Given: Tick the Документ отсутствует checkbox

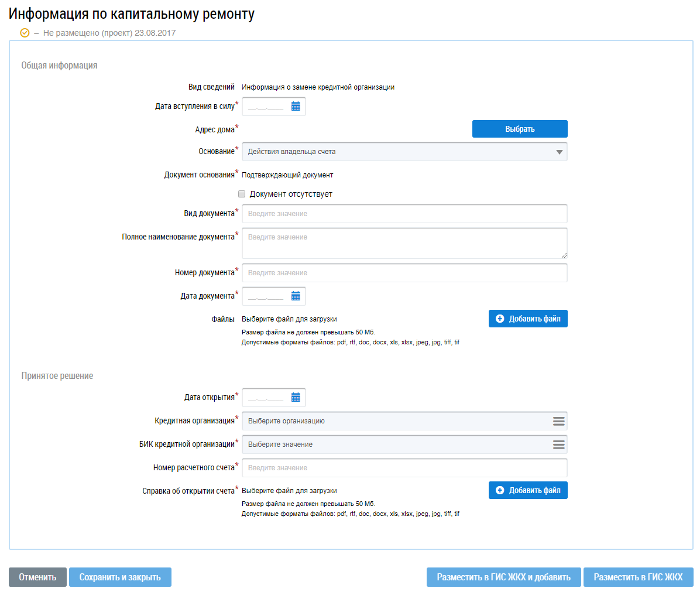Looking at the screenshot, I should (x=242, y=194).
